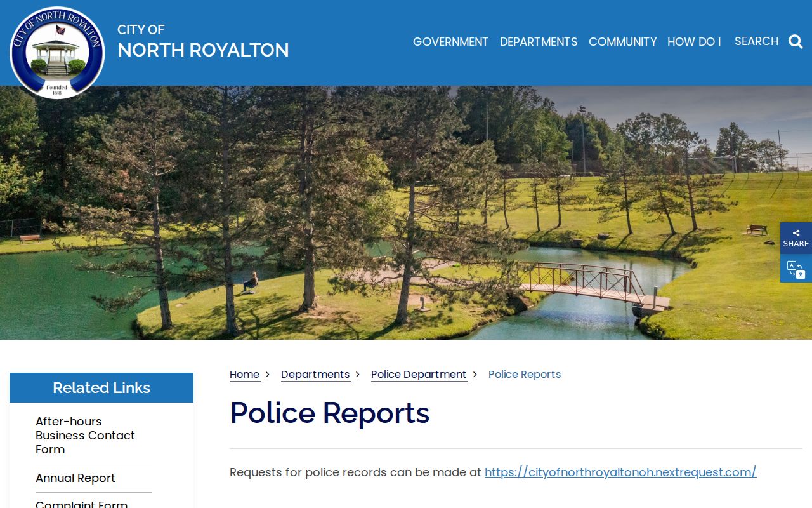Click the Police Reports page heading

(x=330, y=413)
